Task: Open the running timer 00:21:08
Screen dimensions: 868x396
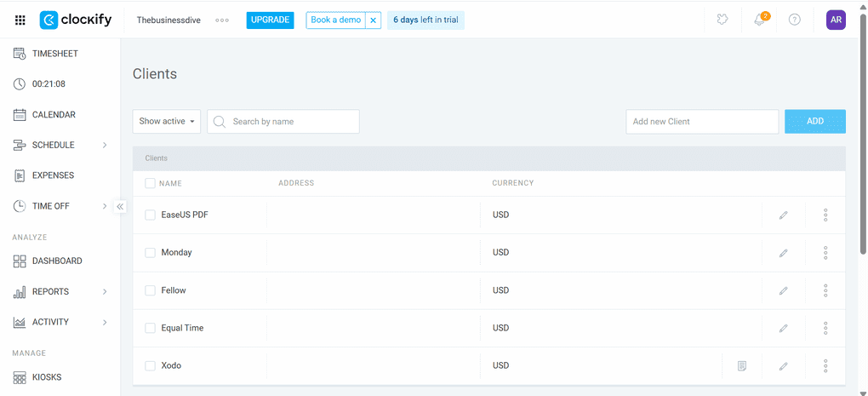Action: [x=39, y=84]
